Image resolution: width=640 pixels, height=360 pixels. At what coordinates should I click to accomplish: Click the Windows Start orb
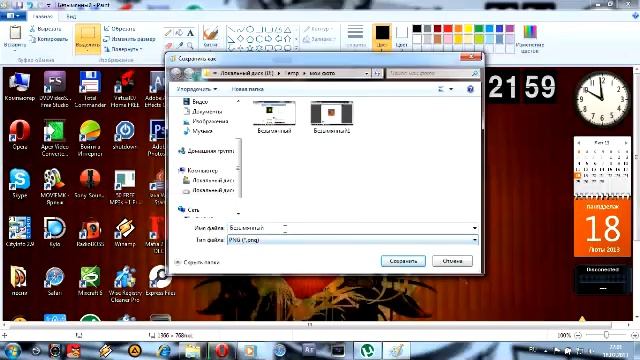[x=12, y=351]
